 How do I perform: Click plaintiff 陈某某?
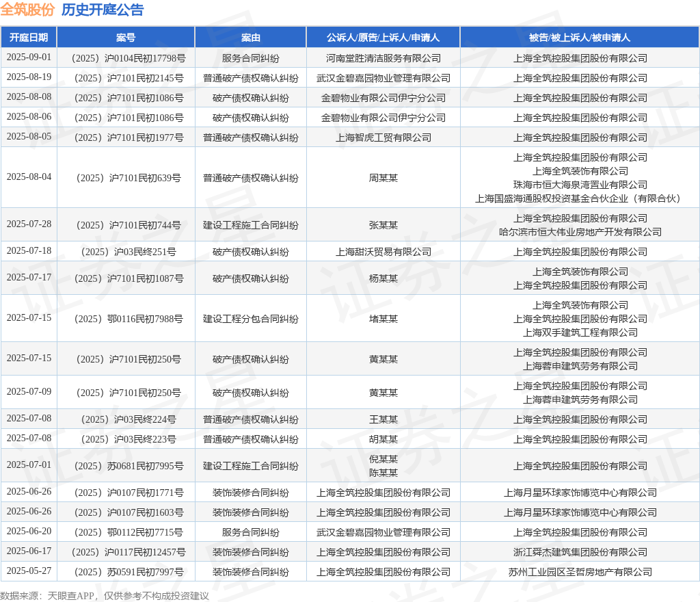coord(383,473)
